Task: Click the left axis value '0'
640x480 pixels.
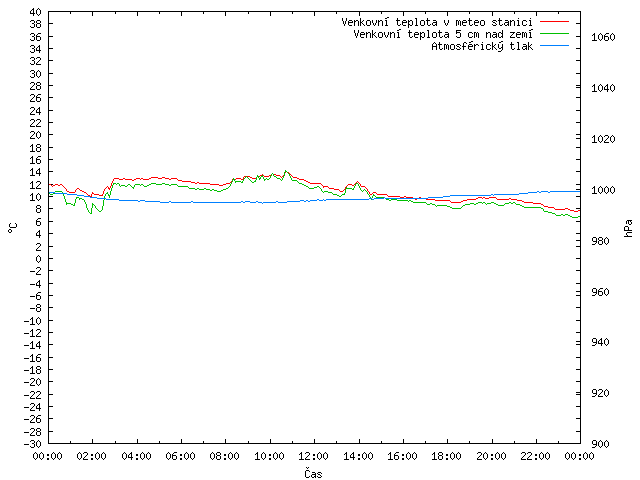Action: point(38,259)
